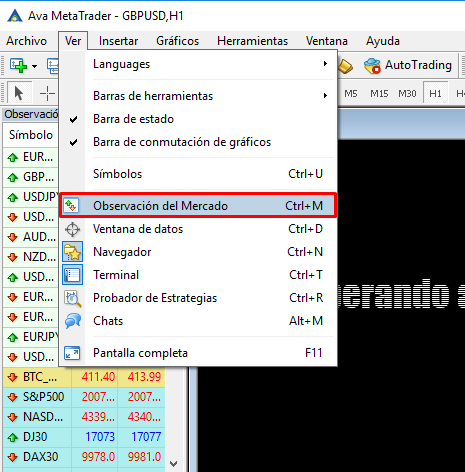Open Chats from the menu
Screen dimensions: 465x472
pos(198,321)
